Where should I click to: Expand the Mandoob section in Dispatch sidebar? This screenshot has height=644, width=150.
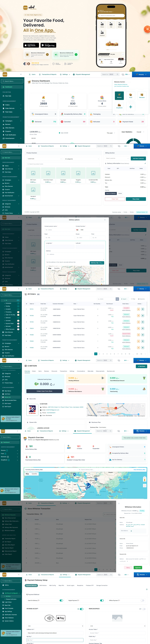click(9, 457)
